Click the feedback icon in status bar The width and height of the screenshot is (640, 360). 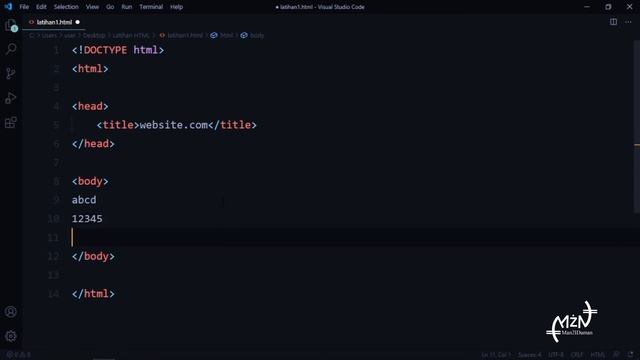tap(616, 355)
